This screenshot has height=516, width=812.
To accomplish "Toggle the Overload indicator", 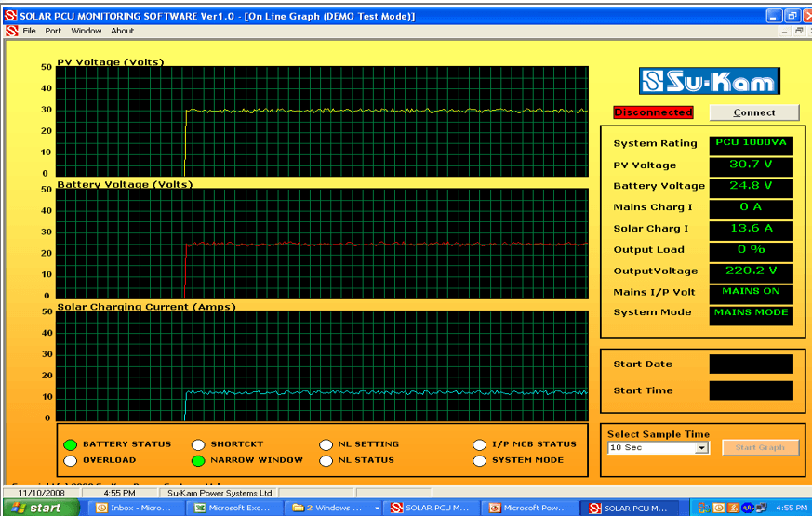I will point(70,460).
